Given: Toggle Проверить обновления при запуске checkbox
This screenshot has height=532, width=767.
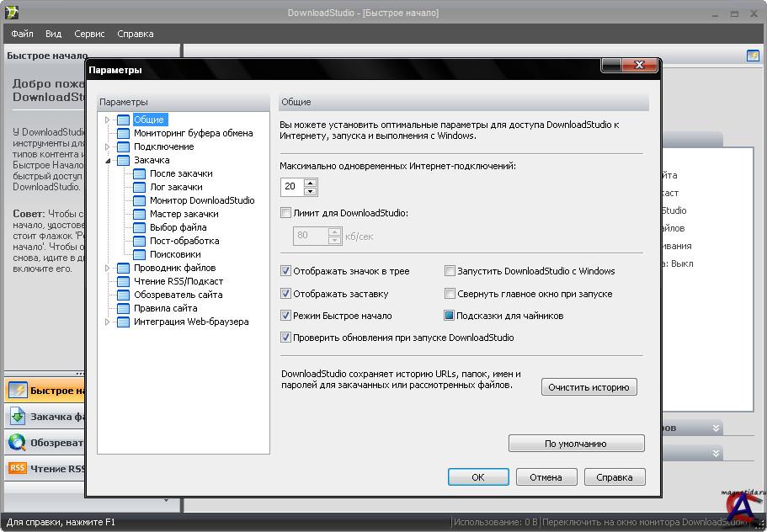Looking at the screenshot, I should coord(285,338).
